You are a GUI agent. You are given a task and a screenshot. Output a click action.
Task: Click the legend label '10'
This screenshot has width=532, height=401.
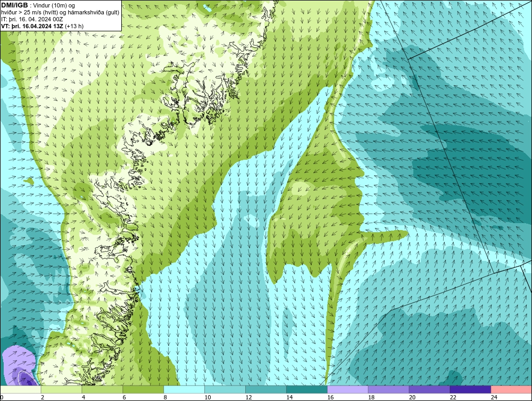coord(207,397)
